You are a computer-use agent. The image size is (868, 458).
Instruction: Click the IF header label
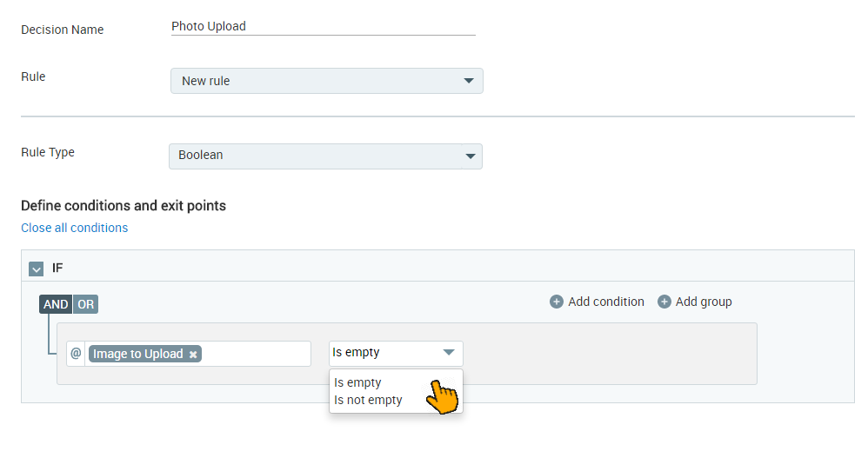tap(57, 269)
